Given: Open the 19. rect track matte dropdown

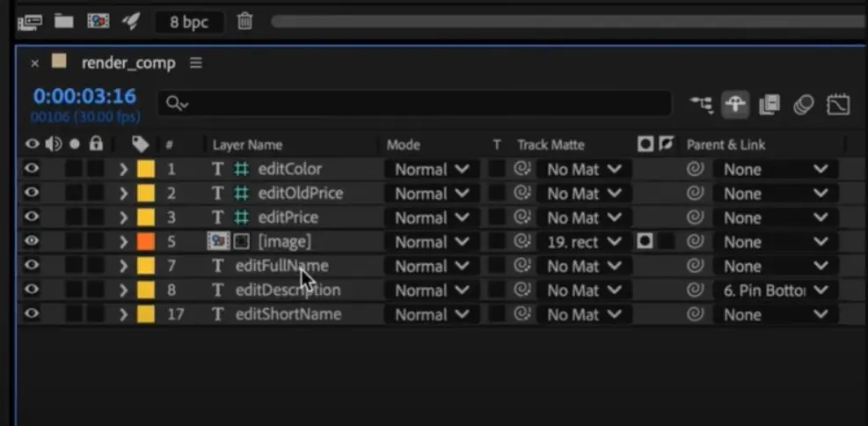Looking at the screenshot, I should [x=585, y=242].
